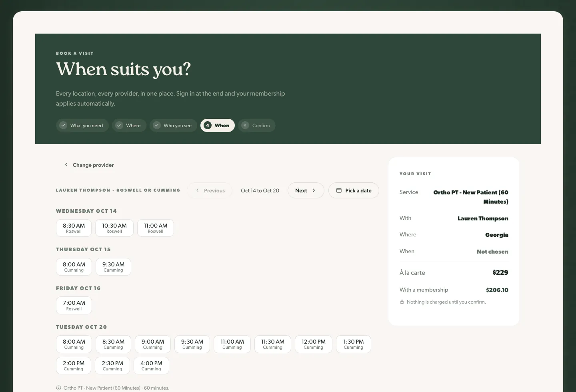This screenshot has width=576, height=392.
Task: Click the Your Visit card title
Action: 415,174
